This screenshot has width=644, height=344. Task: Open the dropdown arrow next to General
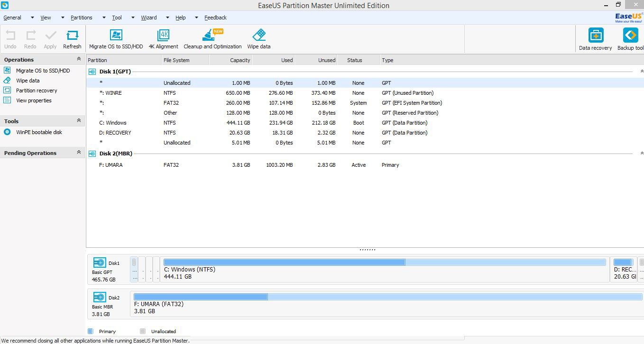click(x=32, y=18)
